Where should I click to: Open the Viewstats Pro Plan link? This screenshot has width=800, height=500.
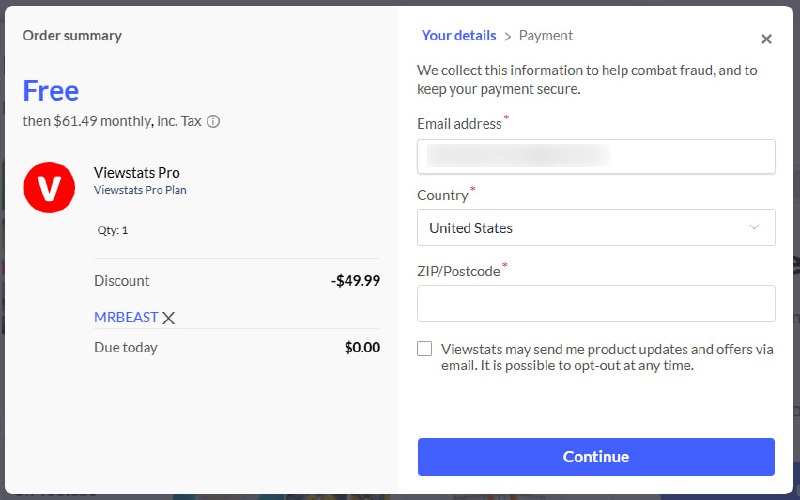point(140,190)
